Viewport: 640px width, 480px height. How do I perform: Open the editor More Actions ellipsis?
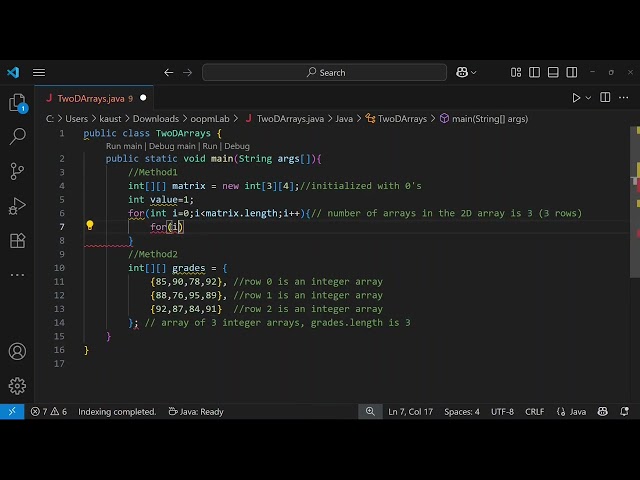624,98
